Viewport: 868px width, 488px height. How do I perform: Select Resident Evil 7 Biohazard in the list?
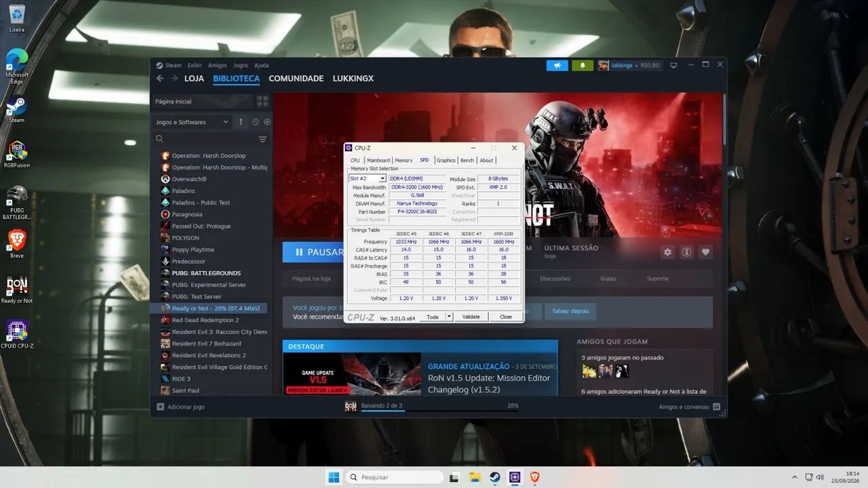click(x=206, y=344)
